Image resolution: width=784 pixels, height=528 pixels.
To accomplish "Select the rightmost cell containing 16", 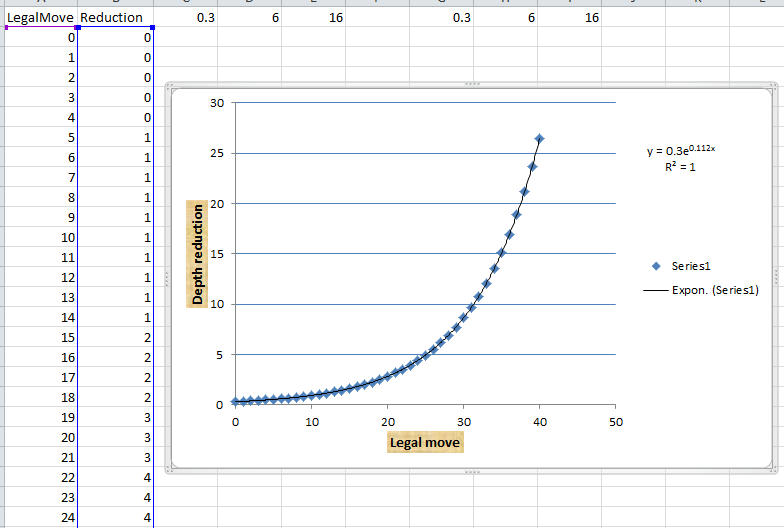I will (592, 18).
